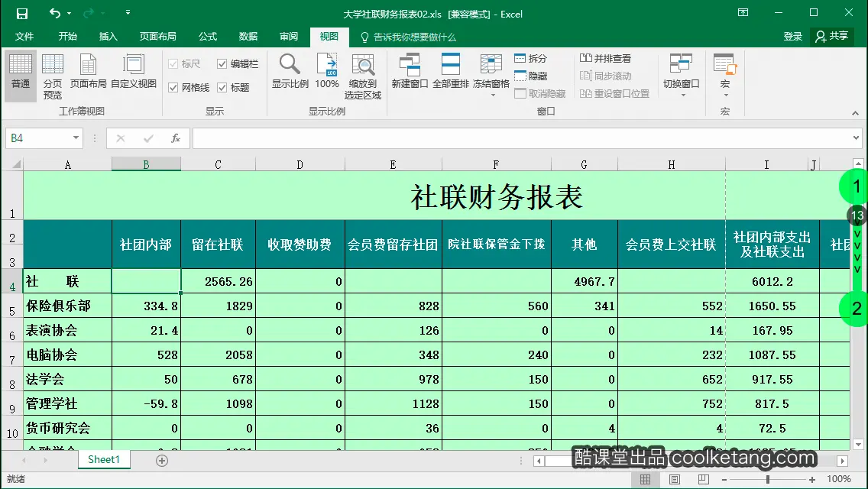Click cell containing 2565.26
Viewport: 868px width, 489px height.
click(x=218, y=281)
